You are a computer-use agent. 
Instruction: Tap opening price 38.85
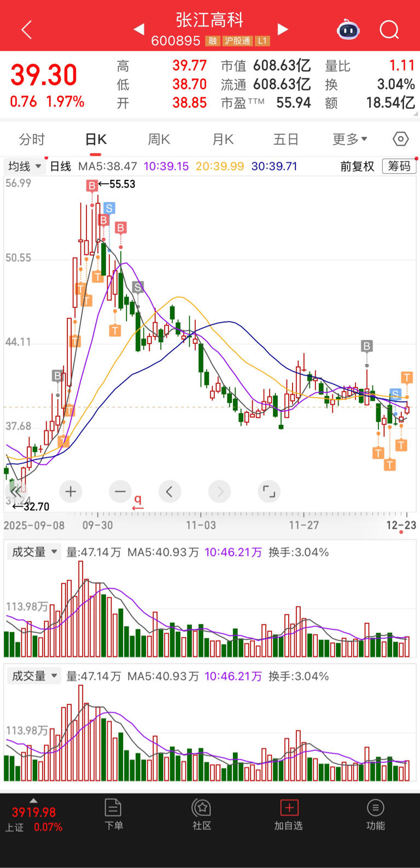(190, 103)
